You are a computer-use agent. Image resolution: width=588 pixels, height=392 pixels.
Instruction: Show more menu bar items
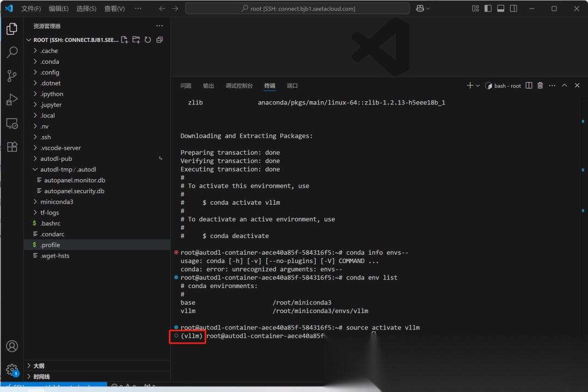click(x=138, y=8)
